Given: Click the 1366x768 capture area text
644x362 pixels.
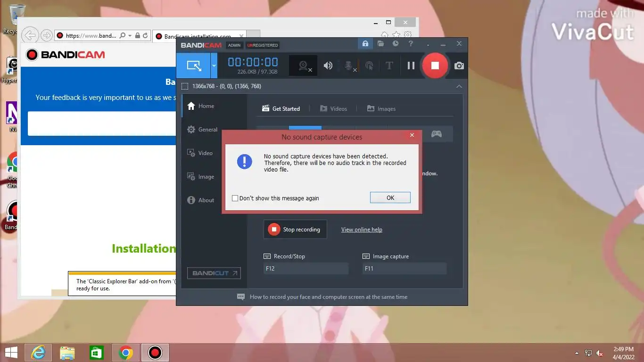Looking at the screenshot, I should [x=226, y=86].
